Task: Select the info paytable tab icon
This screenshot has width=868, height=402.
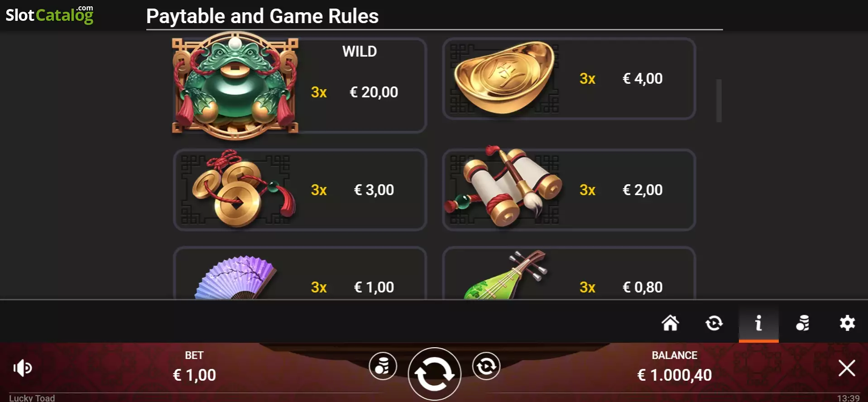Action: [758, 323]
